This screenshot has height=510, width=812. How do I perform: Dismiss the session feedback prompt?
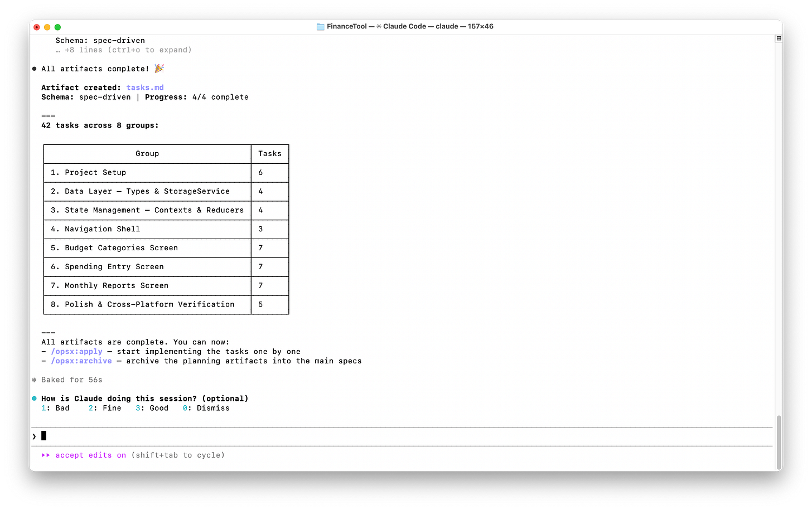(x=206, y=409)
